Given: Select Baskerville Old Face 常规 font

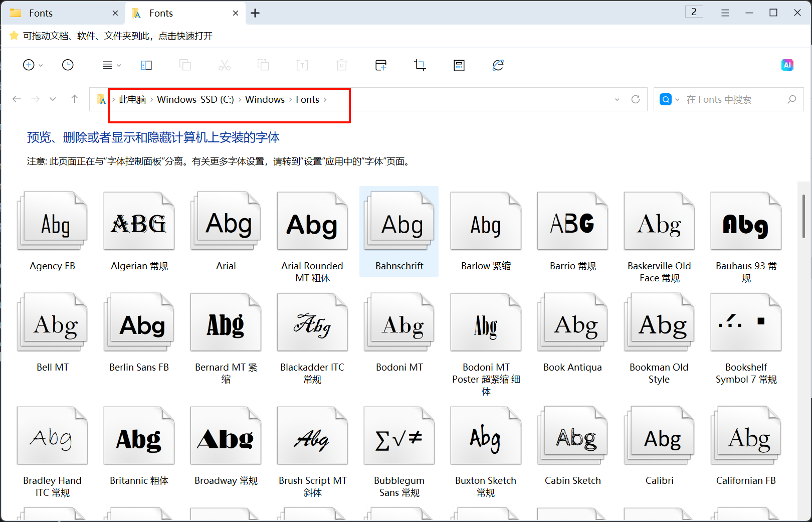Looking at the screenshot, I should click(660, 237).
